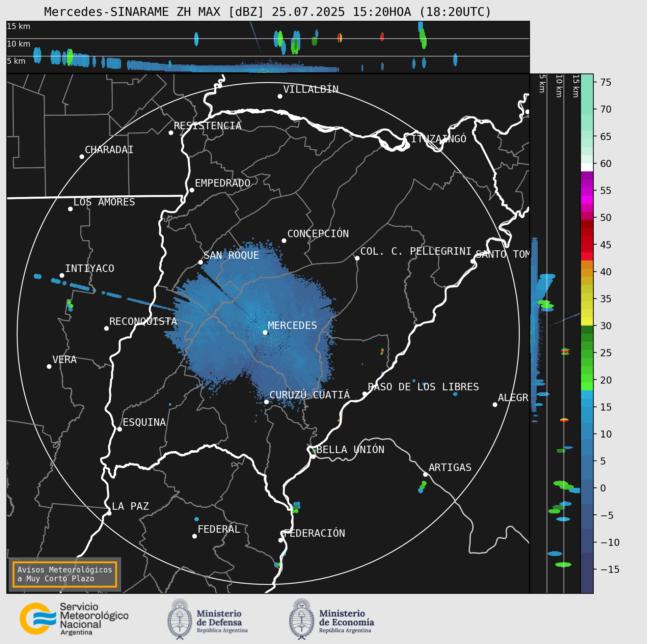Click the LA PAZ location dot
This screenshot has width=647, height=644.
pos(109,513)
